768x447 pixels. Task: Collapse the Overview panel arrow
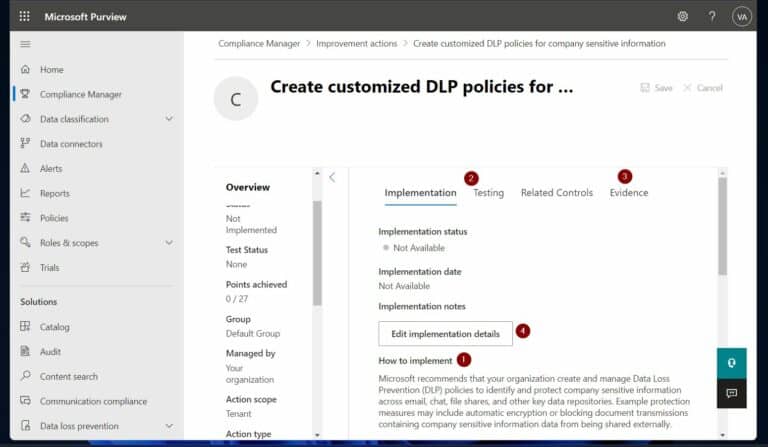coord(332,178)
